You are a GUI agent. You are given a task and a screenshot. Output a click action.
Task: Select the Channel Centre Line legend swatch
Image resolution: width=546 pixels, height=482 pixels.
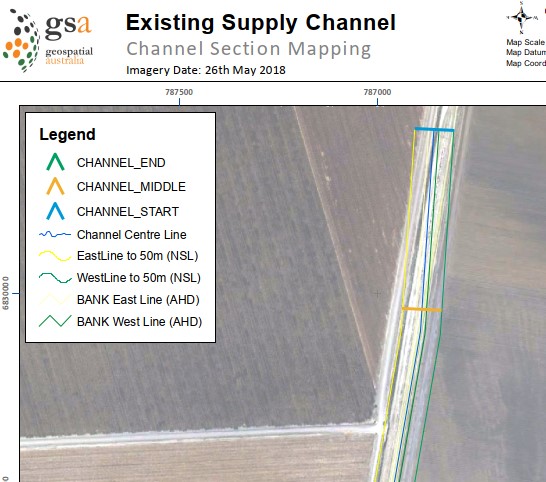55,234
